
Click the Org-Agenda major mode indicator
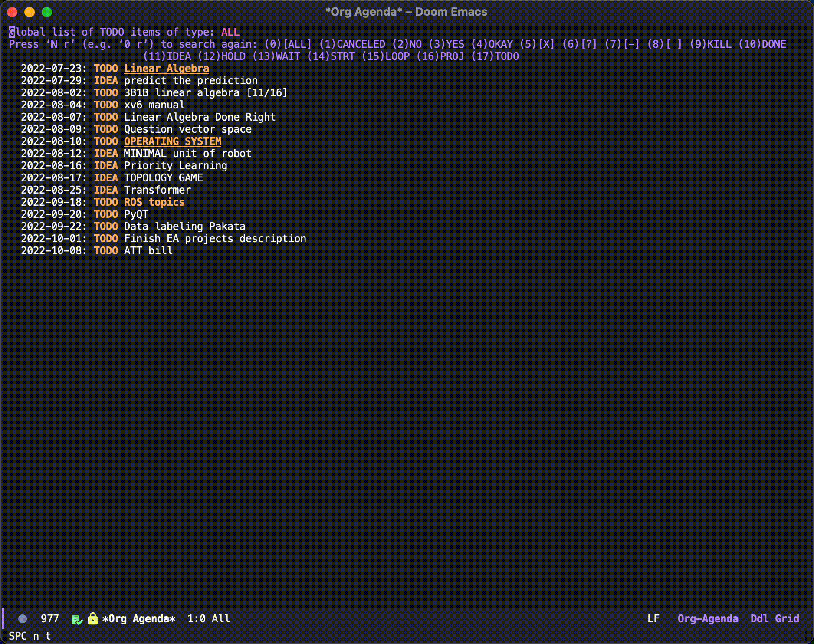tap(708, 619)
